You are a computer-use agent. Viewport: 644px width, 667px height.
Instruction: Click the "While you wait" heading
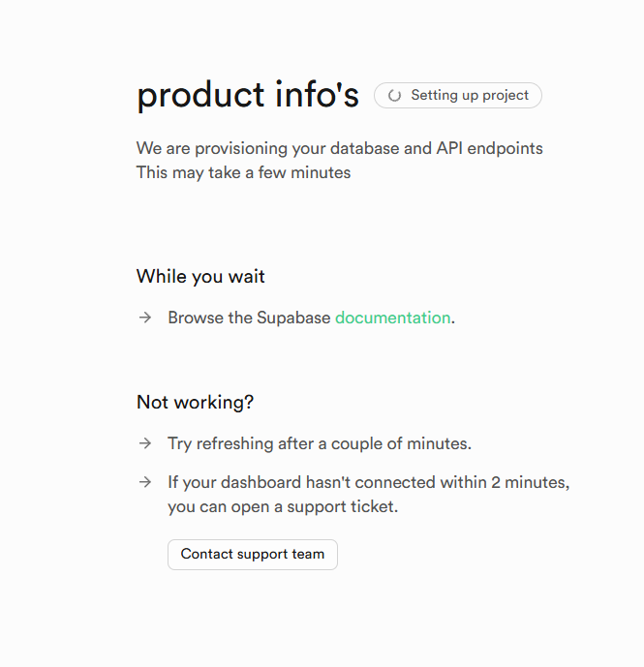coord(200,277)
